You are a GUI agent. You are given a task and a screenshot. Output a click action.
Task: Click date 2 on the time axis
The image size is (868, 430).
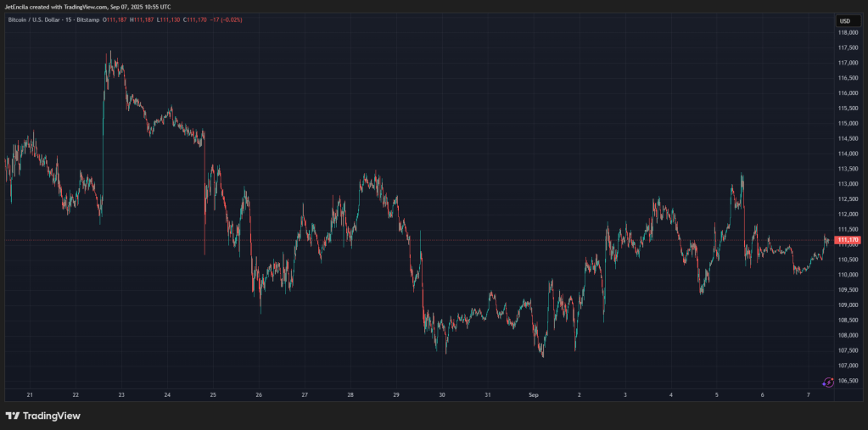coord(579,394)
